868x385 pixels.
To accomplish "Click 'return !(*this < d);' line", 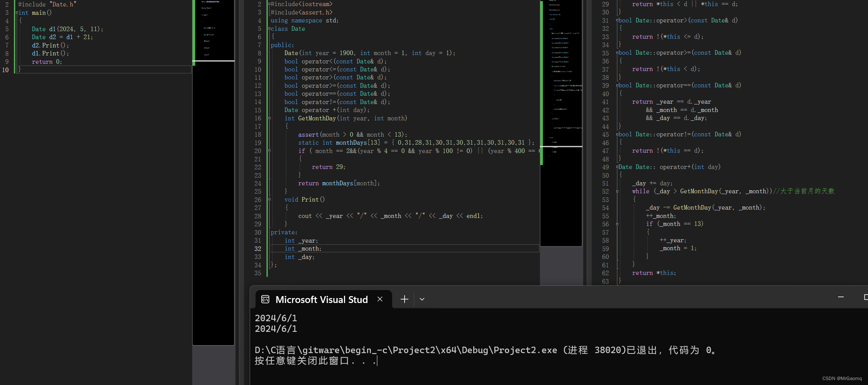I will click(666, 69).
